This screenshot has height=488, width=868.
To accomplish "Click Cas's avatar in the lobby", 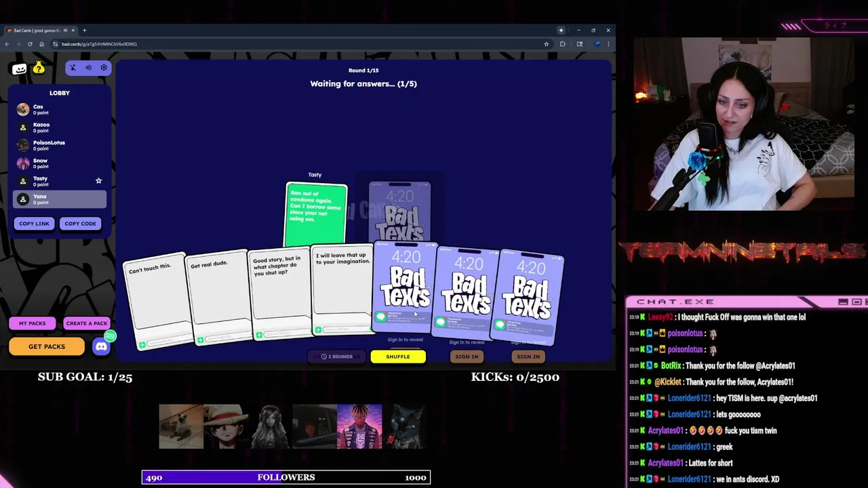I will pyautogui.click(x=23, y=109).
